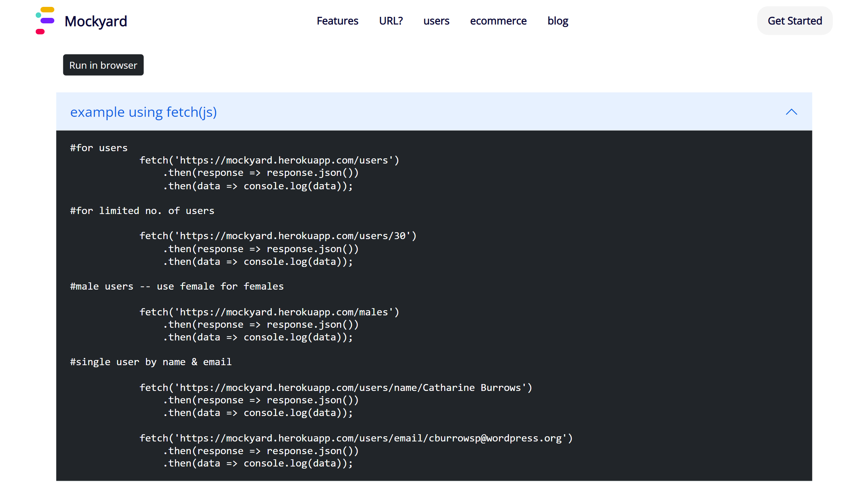
Task: Click console.log line under the /males fetch
Action: [x=258, y=337]
